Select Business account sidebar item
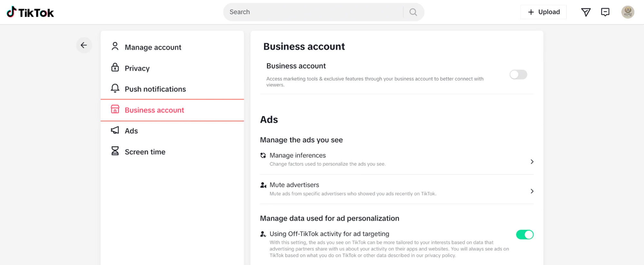 tap(154, 110)
